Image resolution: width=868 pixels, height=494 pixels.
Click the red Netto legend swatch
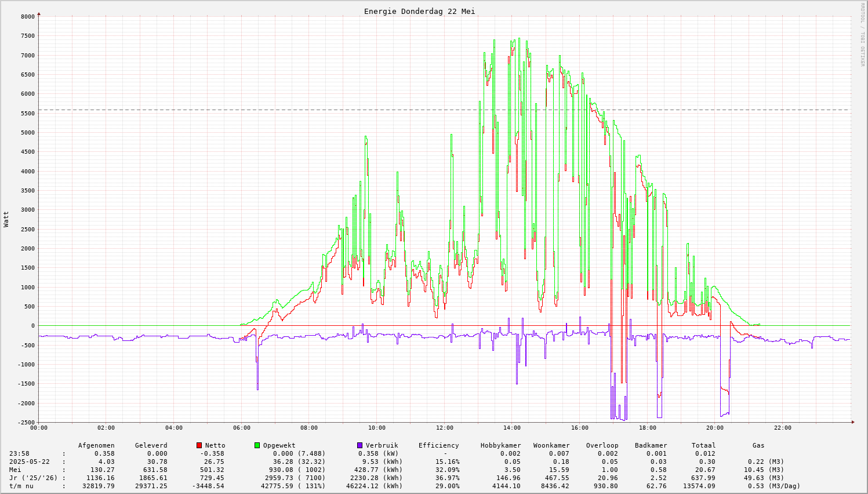[x=199, y=445]
